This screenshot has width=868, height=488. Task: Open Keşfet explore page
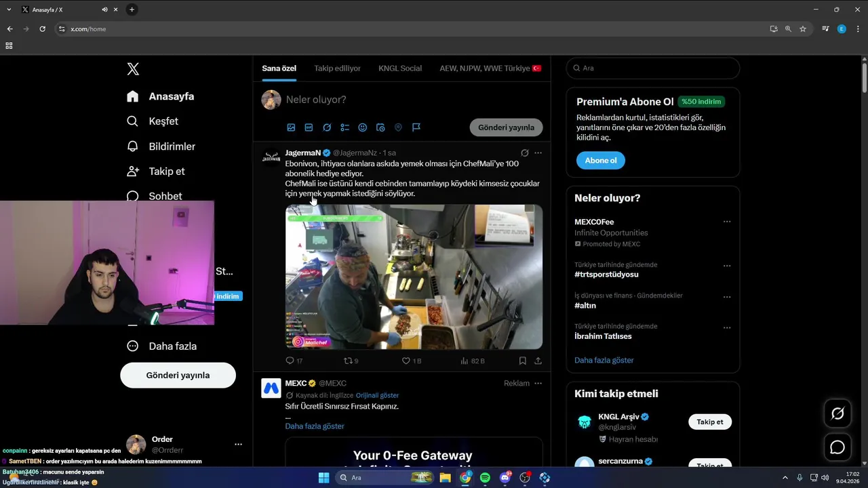click(153, 121)
